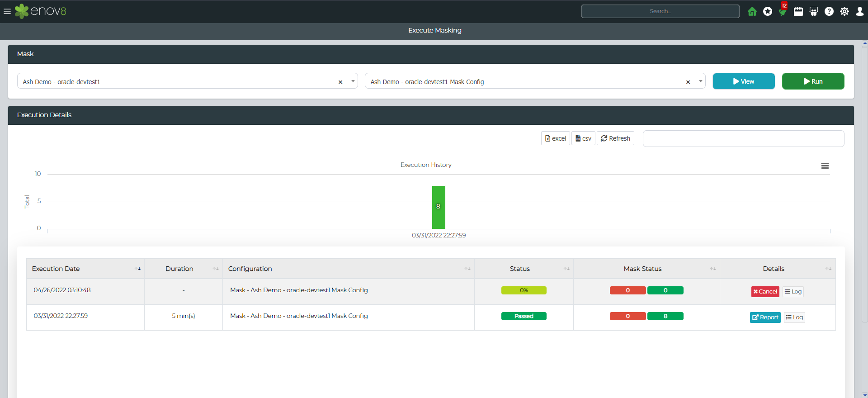
Task: Open the hamburger navigation menu
Action: (7, 11)
